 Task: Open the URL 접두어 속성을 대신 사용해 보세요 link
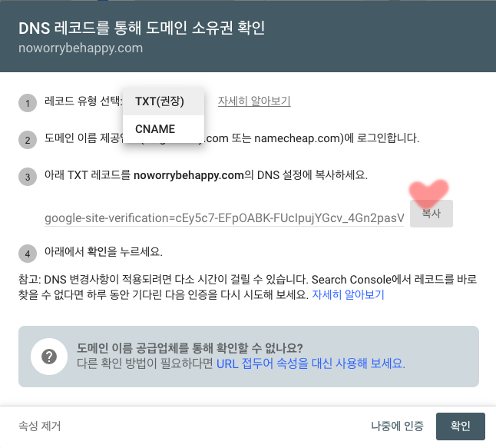pyautogui.click(x=311, y=363)
